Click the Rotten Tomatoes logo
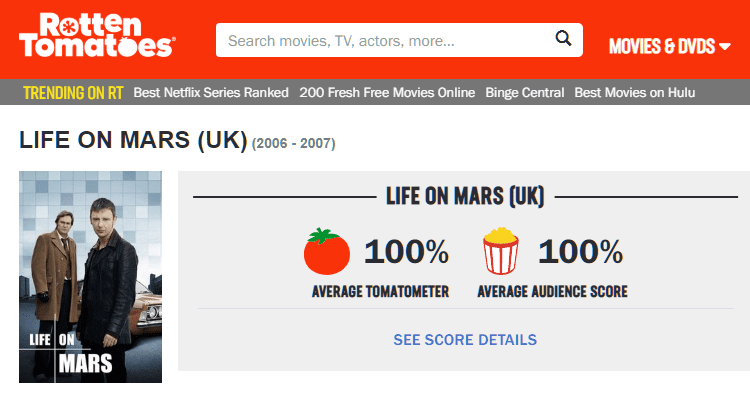The image size is (750, 399). 97,35
